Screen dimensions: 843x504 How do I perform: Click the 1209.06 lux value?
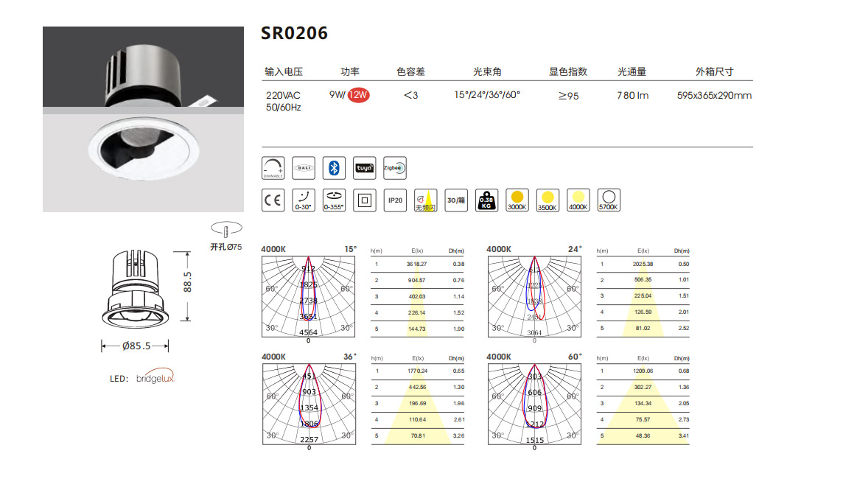(x=643, y=371)
